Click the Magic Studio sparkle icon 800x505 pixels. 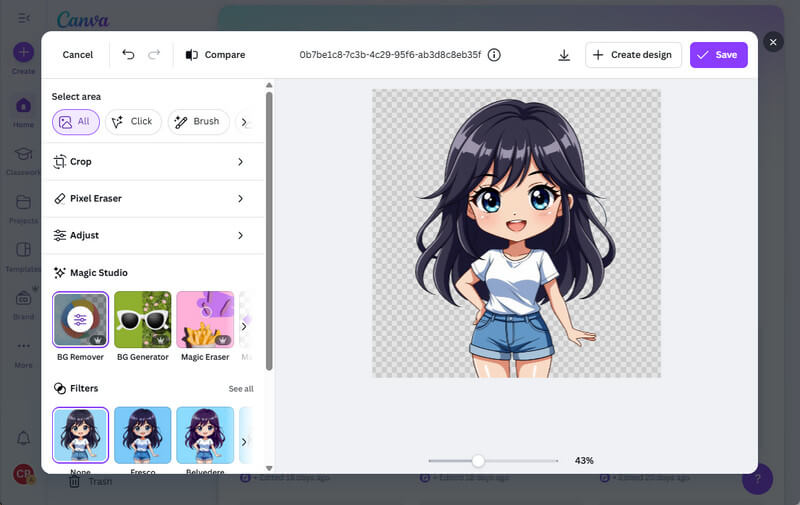pyautogui.click(x=60, y=272)
